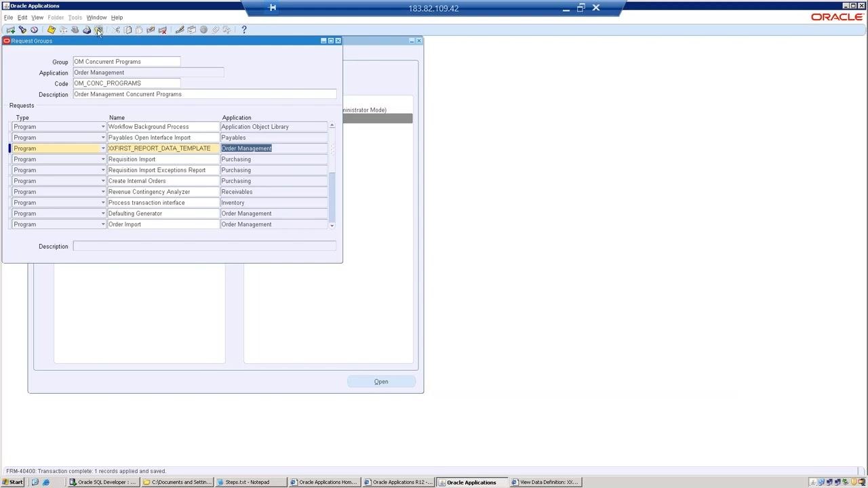Open Type dropdown for Payables Open Interface Import
868x488 pixels.
[x=103, y=138]
